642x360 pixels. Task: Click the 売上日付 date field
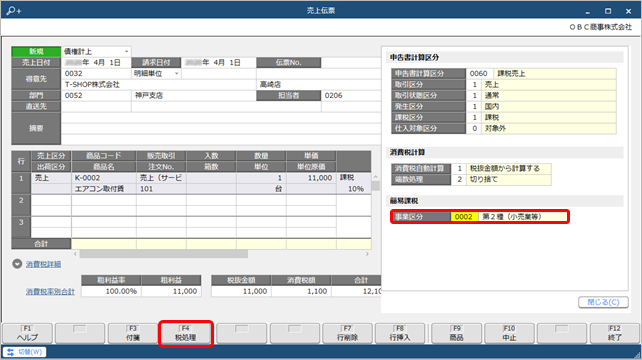point(96,63)
